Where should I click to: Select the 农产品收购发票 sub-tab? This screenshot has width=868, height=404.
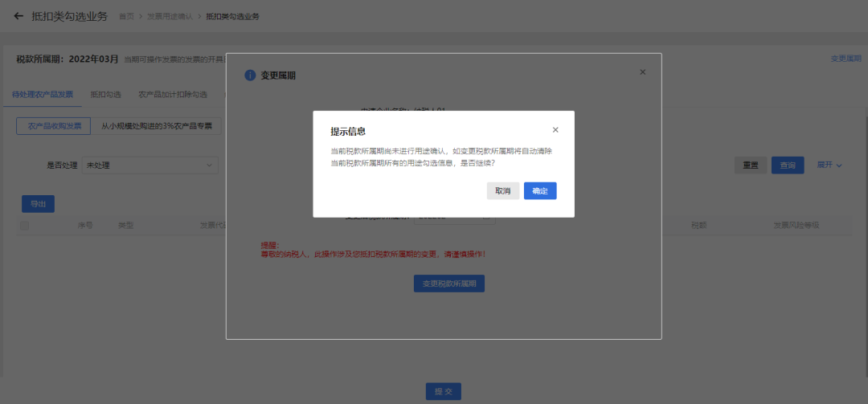54,125
